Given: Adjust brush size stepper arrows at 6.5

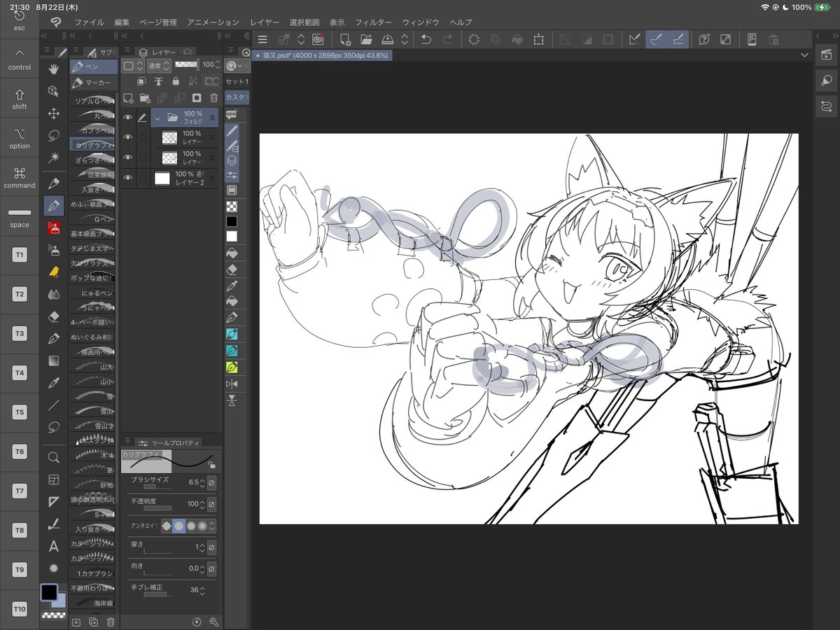Looking at the screenshot, I should pos(202,483).
